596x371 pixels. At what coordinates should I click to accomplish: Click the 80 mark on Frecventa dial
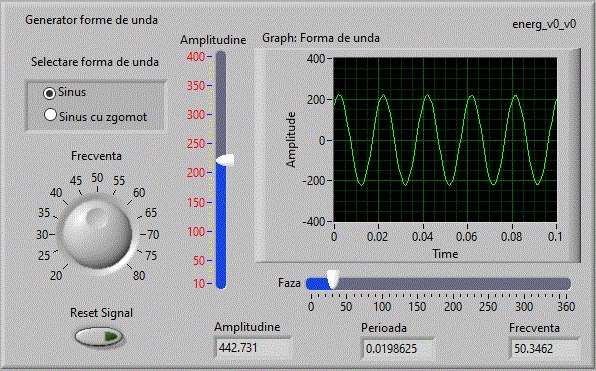pyautogui.click(x=139, y=275)
